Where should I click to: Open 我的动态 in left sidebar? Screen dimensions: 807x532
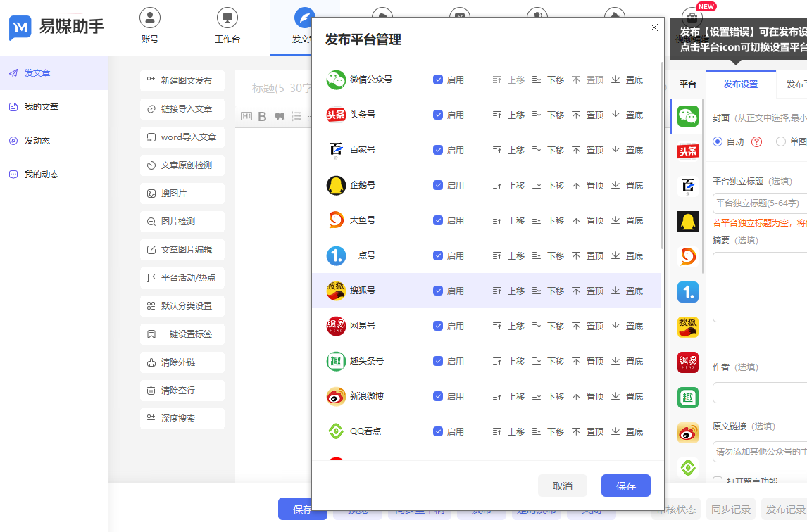coord(54,175)
